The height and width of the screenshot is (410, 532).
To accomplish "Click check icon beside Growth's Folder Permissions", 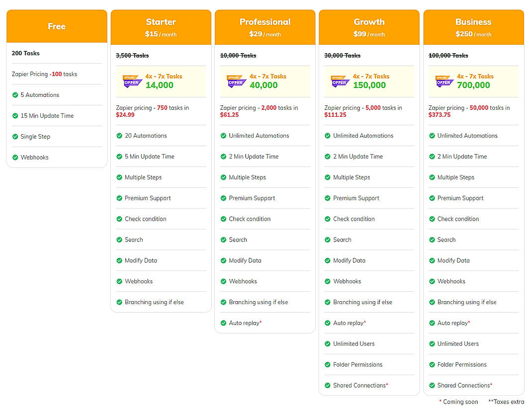I will click(328, 365).
